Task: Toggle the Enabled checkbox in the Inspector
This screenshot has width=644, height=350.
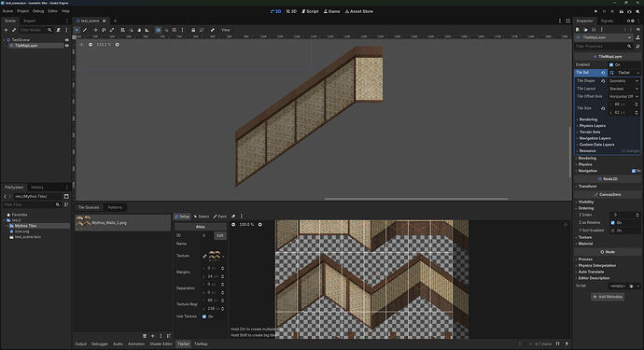Action: coord(611,65)
